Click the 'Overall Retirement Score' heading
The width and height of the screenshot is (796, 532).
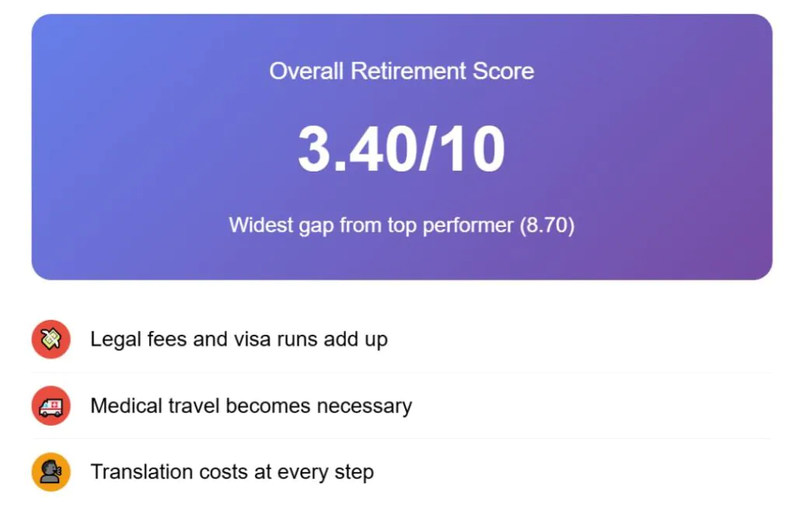coord(401,71)
